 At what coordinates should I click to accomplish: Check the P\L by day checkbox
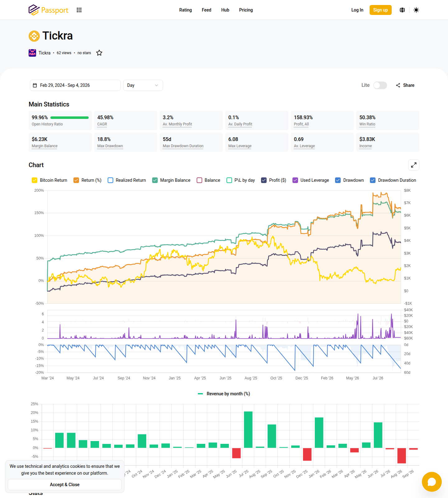pyautogui.click(x=229, y=180)
